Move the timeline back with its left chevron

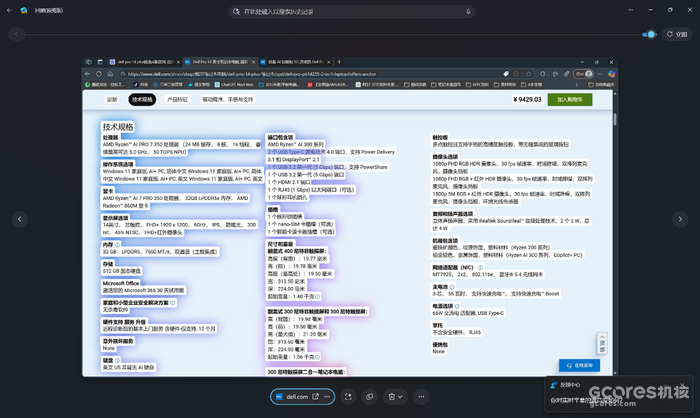17,34
